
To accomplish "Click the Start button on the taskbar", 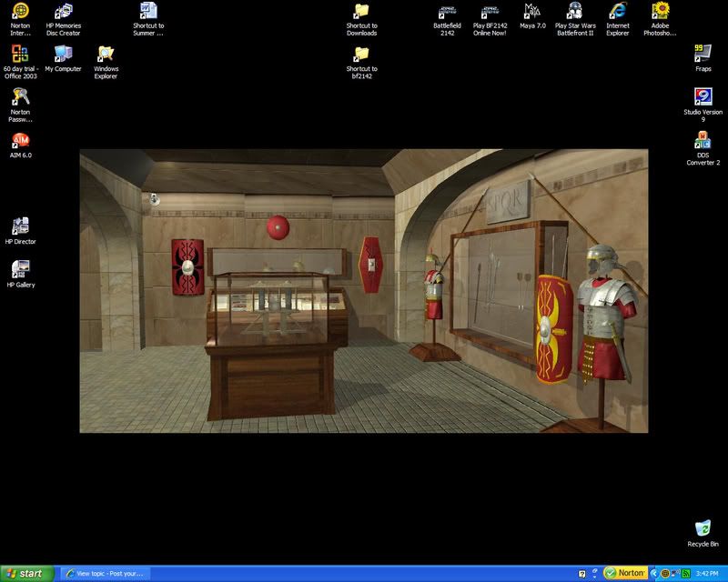I will [x=26, y=574].
